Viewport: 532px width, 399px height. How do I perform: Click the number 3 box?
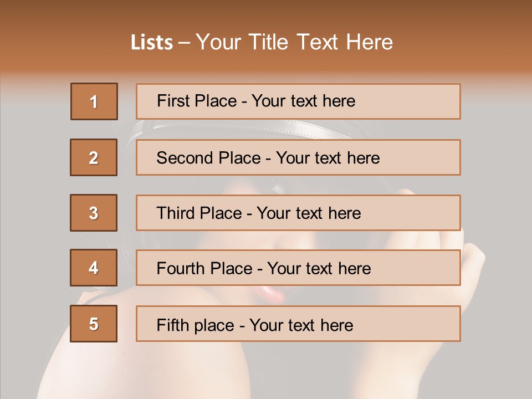(94, 213)
